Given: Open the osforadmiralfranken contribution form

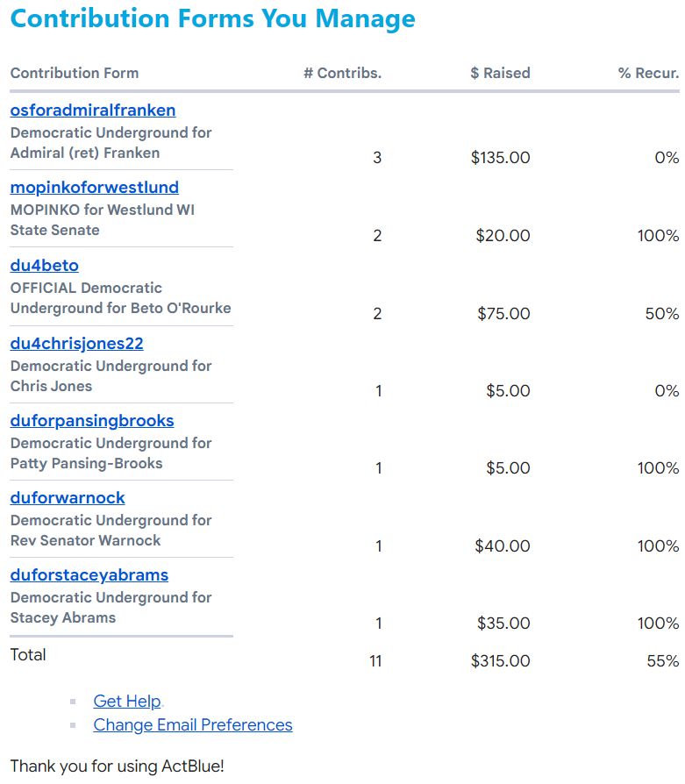Looking at the screenshot, I should 93,110.
